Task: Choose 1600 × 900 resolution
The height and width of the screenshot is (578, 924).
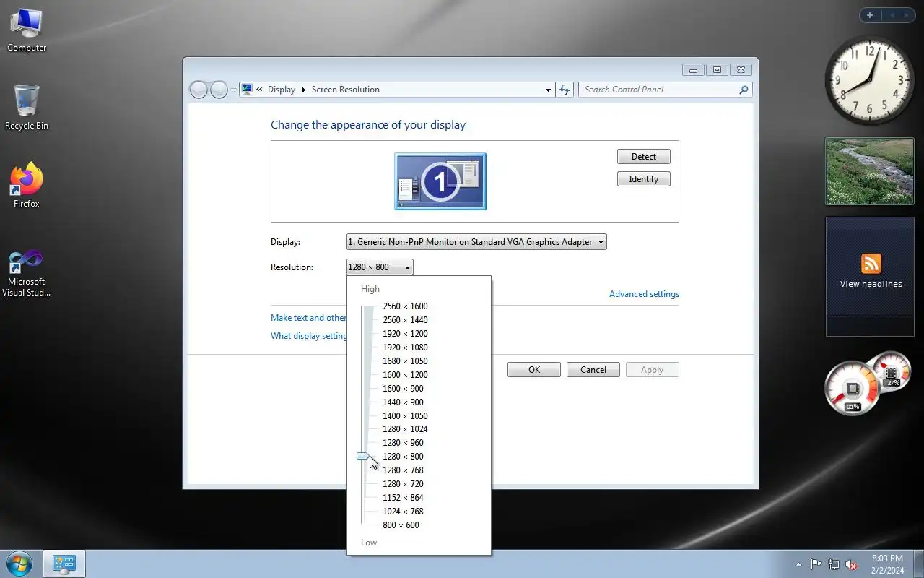Action: coord(403,389)
